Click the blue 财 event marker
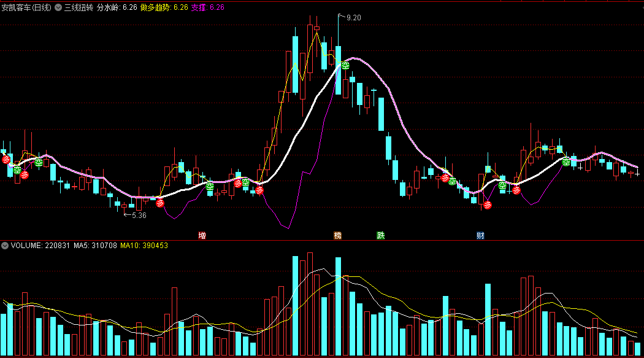Viewport: 644px width, 358px height. [480, 236]
